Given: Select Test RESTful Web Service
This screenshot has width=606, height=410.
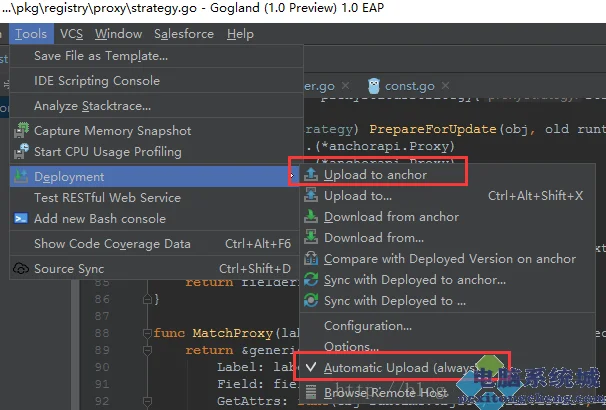Looking at the screenshot, I should [x=155, y=197].
